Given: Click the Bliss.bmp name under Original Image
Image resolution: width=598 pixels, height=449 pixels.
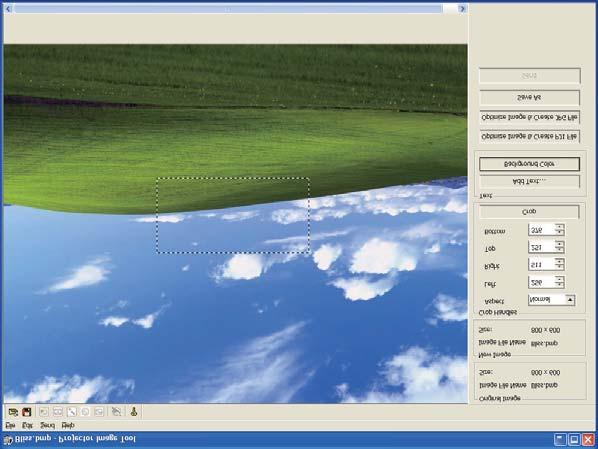Looking at the screenshot, I should tap(544, 385).
